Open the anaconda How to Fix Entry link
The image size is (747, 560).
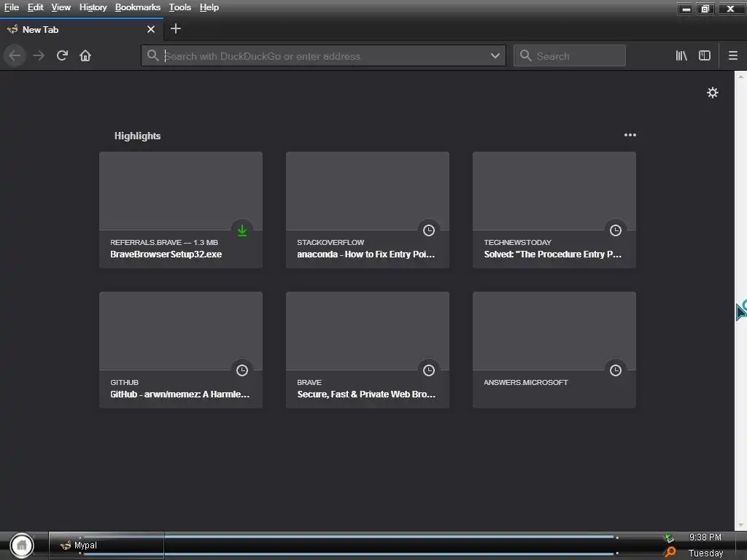pos(366,254)
